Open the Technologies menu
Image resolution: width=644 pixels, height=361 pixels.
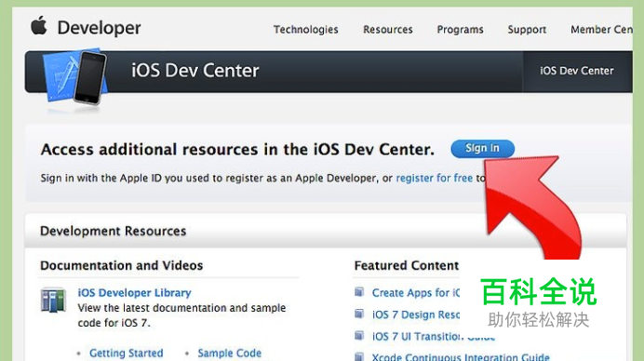(x=306, y=30)
